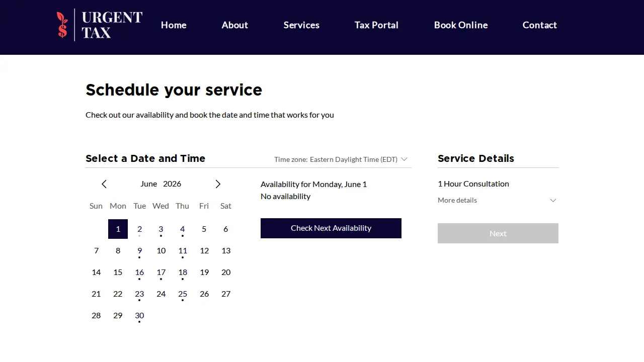The width and height of the screenshot is (644, 362).
Task: Pick June 11 on the calendar
Action: coord(183,250)
